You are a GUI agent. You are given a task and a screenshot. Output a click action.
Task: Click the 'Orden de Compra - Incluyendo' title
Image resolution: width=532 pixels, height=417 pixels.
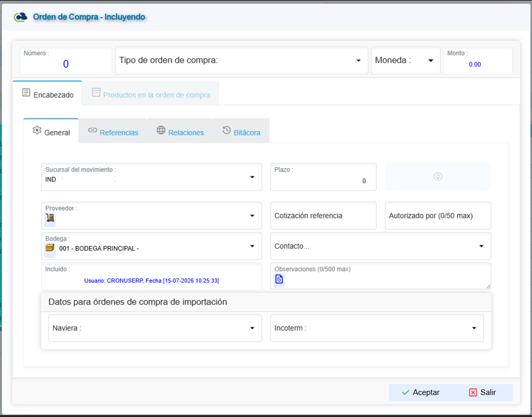coord(89,16)
